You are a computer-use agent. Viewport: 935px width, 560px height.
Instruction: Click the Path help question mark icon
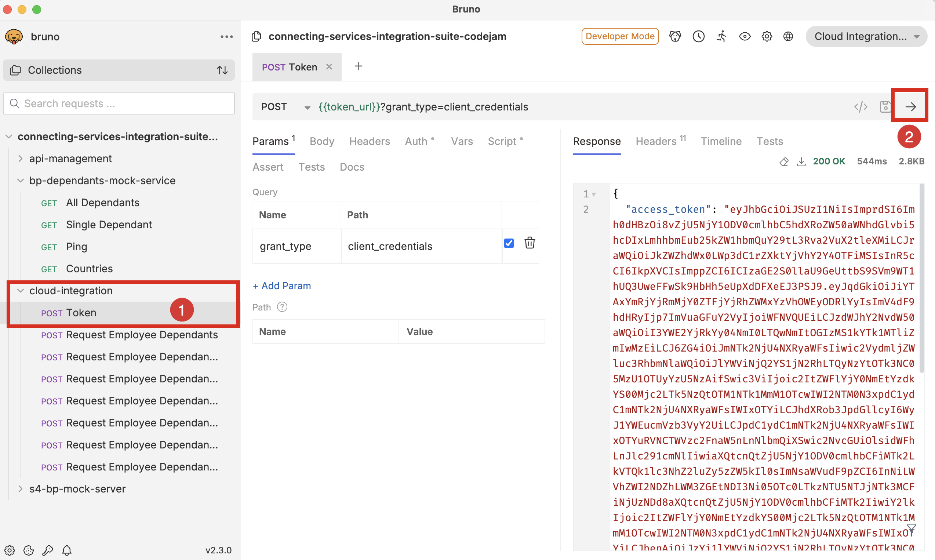click(x=282, y=307)
